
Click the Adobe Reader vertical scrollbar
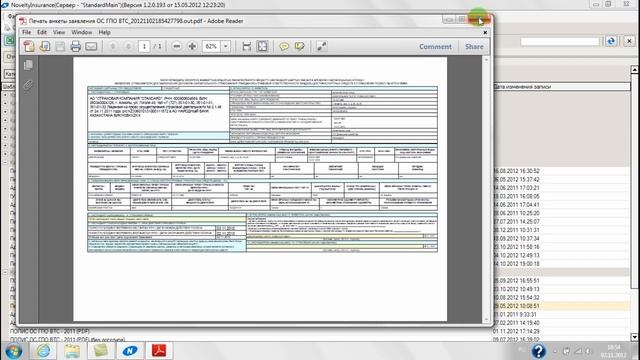point(486,190)
